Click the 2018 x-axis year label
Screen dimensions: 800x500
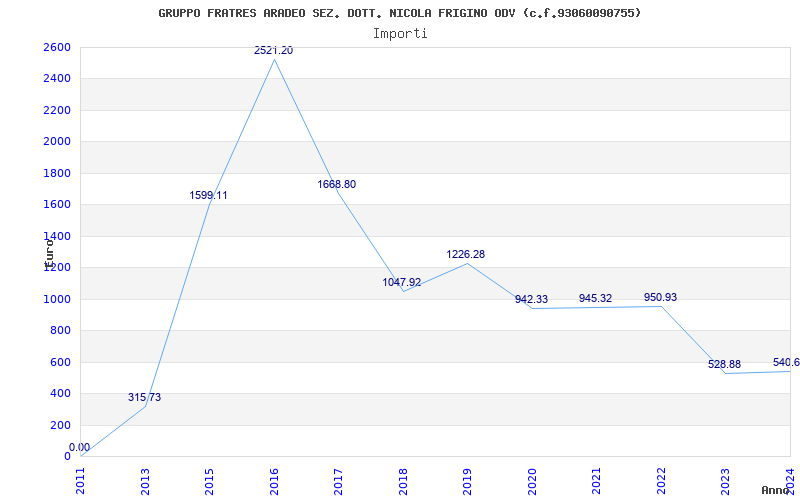pyautogui.click(x=403, y=481)
